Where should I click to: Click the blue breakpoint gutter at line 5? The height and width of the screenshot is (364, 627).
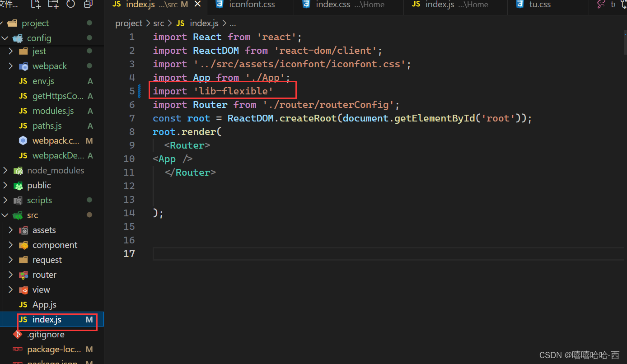[x=140, y=91]
